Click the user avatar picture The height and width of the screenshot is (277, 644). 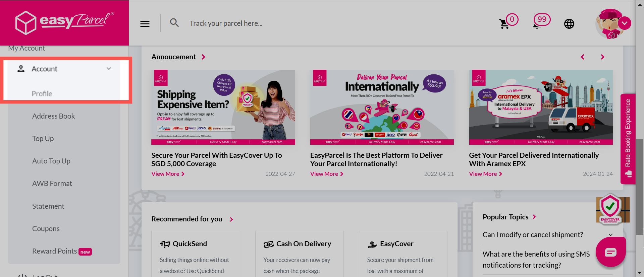pyautogui.click(x=610, y=24)
